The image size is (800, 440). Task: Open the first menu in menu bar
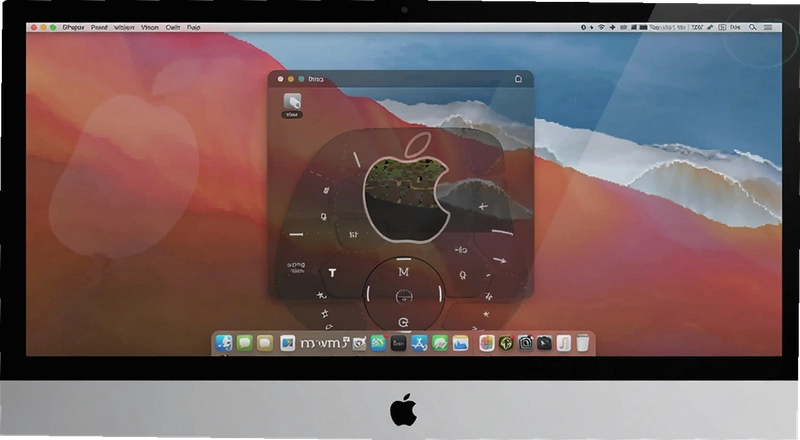73,28
